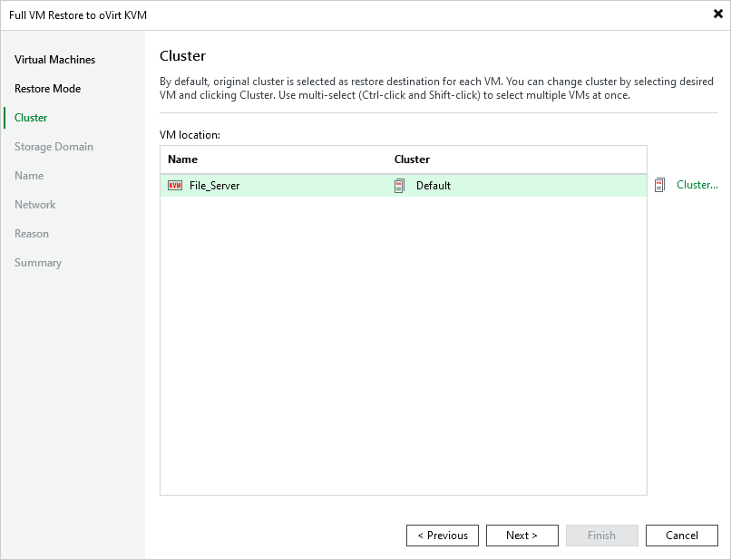This screenshot has height=560, width=731.
Task: View the Summary step
Action: [38, 262]
